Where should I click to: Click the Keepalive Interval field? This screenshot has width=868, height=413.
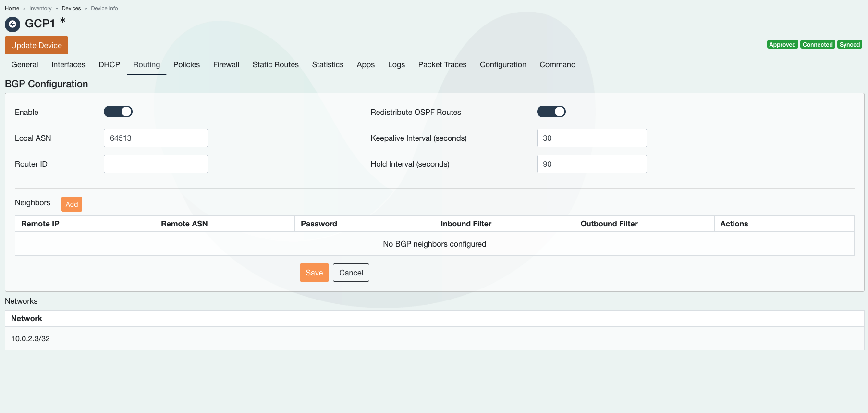click(591, 138)
